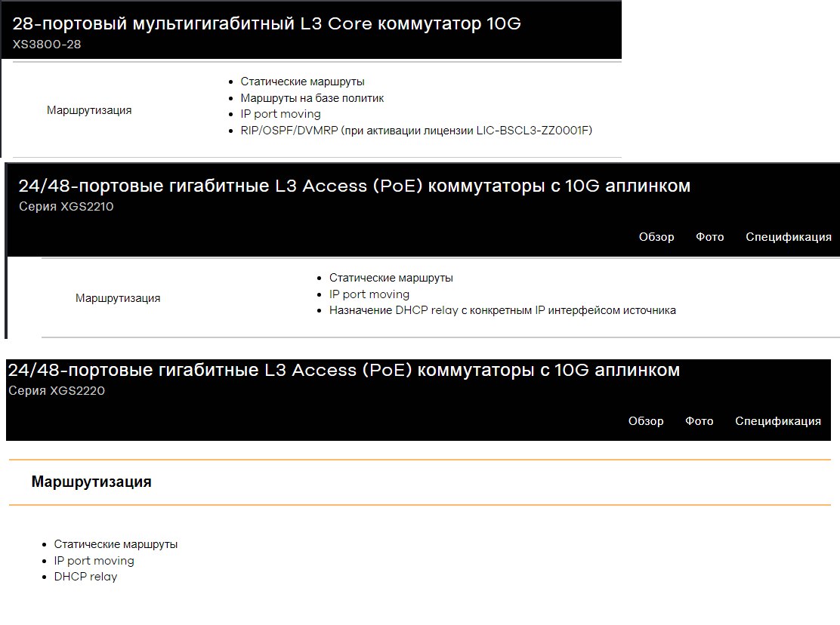Click Маршрутизация label in the XS3800-28 row

pyautogui.click(x=89, y=110)
